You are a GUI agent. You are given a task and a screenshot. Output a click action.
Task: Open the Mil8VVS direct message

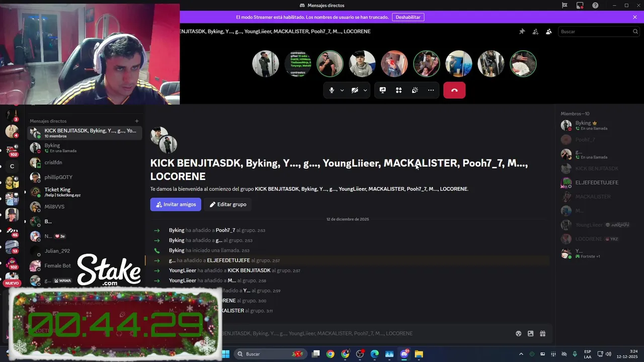click(85, 207)
